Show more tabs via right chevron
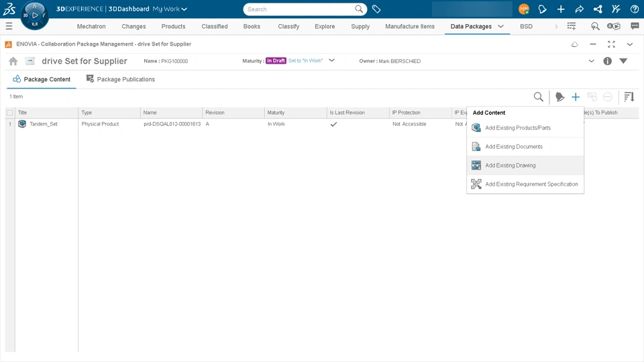This screenshot has width=644, height=362. coord(556,26)
